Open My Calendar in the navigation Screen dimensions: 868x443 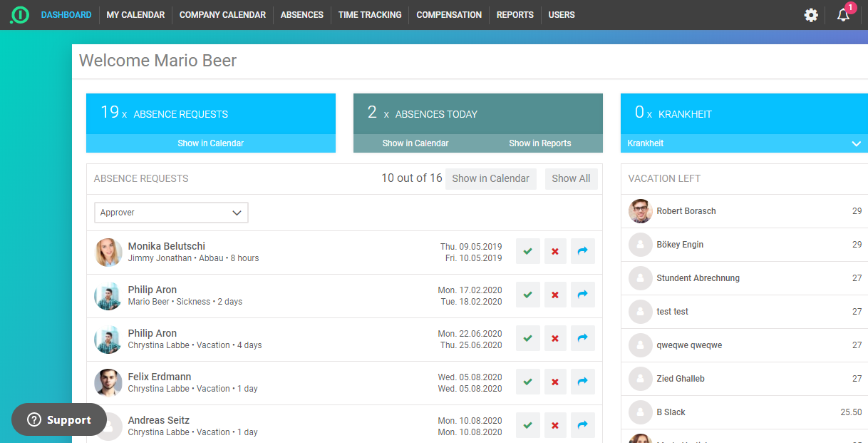pyautogui.click(x=135, y=15)
